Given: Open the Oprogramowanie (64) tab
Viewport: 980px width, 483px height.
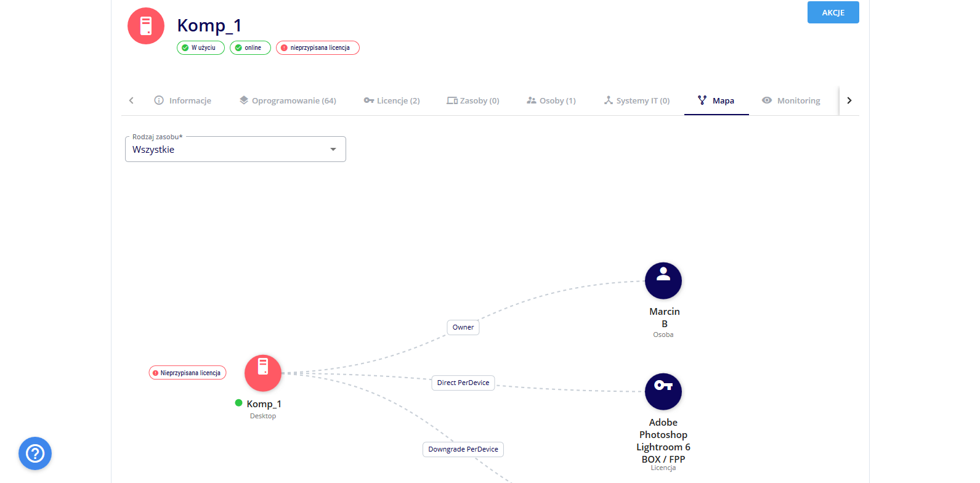Looking at the screenshot, I should (x=288, y=100).
